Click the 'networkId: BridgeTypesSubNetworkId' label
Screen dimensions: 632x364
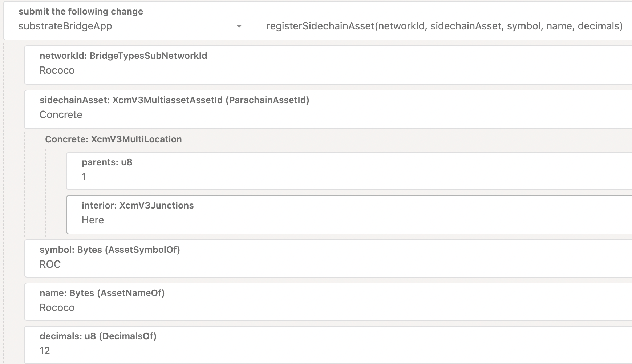click(123, 56)
